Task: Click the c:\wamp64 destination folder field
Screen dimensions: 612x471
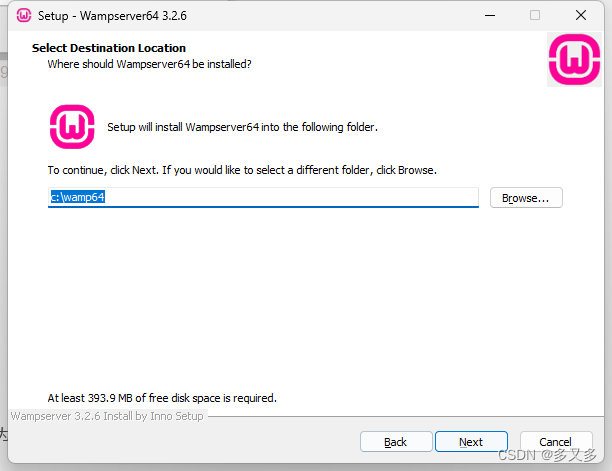Action: click(x=263, y=197)
